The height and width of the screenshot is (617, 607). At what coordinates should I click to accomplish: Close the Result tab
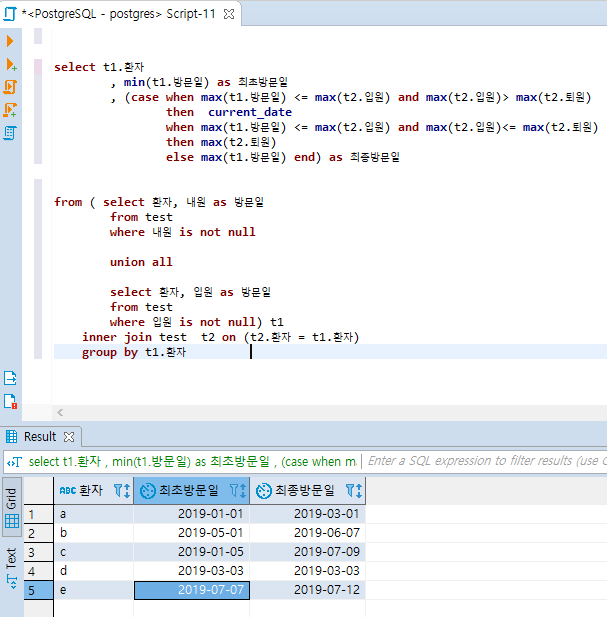(x=69, y=437)
